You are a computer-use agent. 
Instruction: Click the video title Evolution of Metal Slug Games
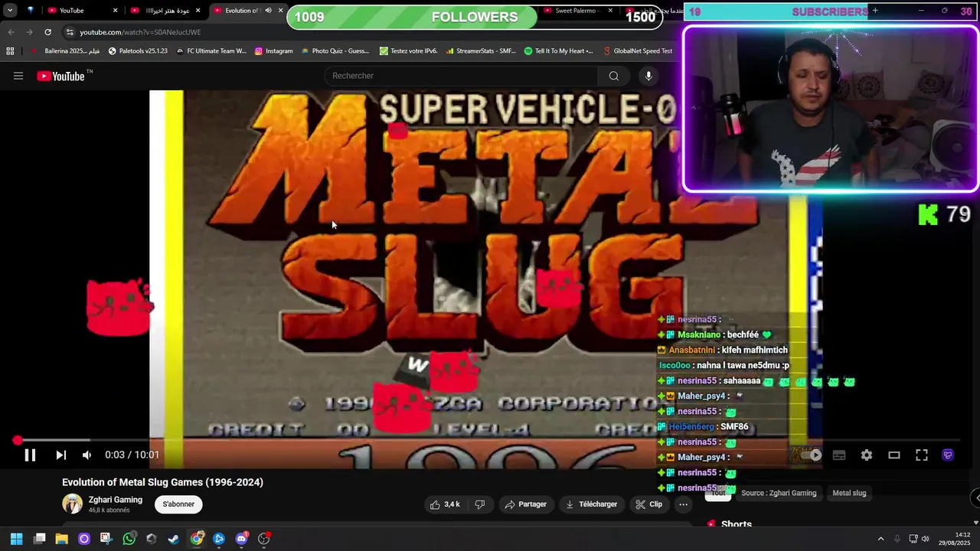[162, 482]
